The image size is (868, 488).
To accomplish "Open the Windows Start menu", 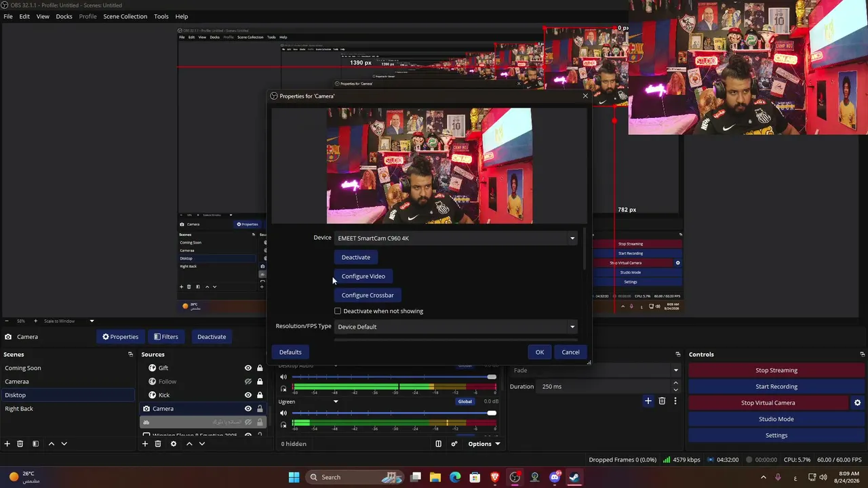I will (294, 477).
